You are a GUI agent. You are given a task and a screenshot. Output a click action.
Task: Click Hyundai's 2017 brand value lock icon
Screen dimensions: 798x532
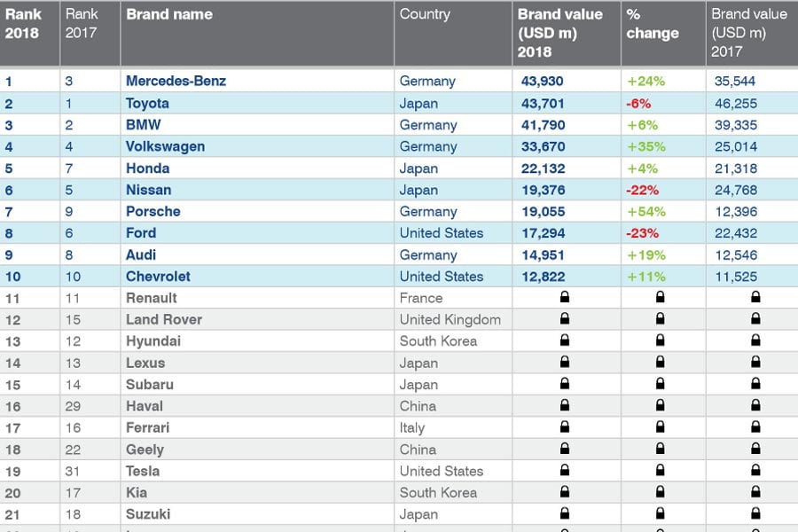coord(755,340)
